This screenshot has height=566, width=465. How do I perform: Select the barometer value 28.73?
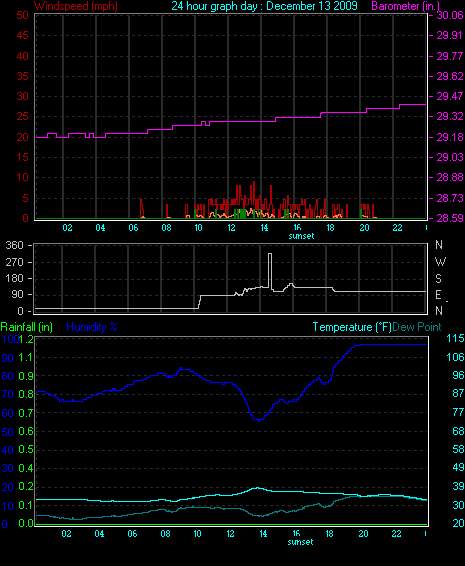pos(450,198)
